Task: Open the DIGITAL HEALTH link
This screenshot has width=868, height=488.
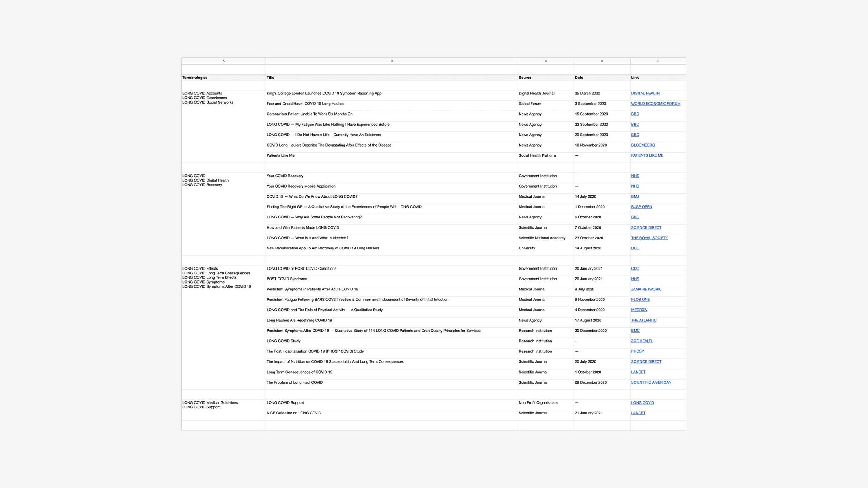Action: pos(645,94)
